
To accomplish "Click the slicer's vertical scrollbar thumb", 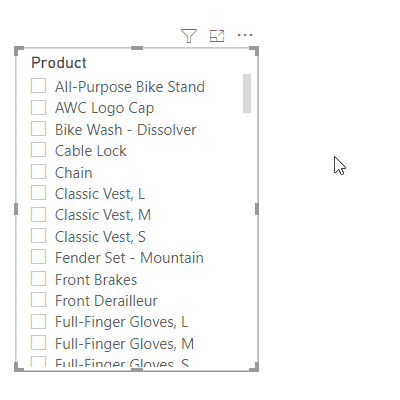I will tap(247, 93).
